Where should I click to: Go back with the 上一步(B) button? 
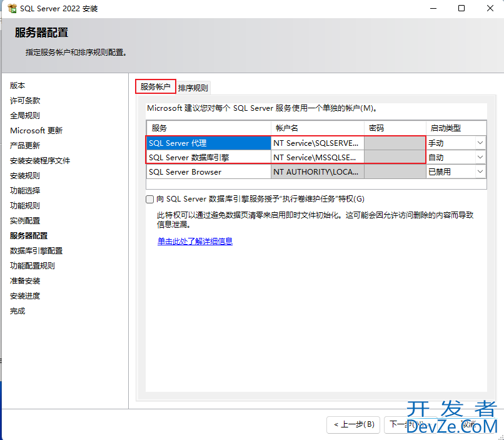[x=353, y=424]
